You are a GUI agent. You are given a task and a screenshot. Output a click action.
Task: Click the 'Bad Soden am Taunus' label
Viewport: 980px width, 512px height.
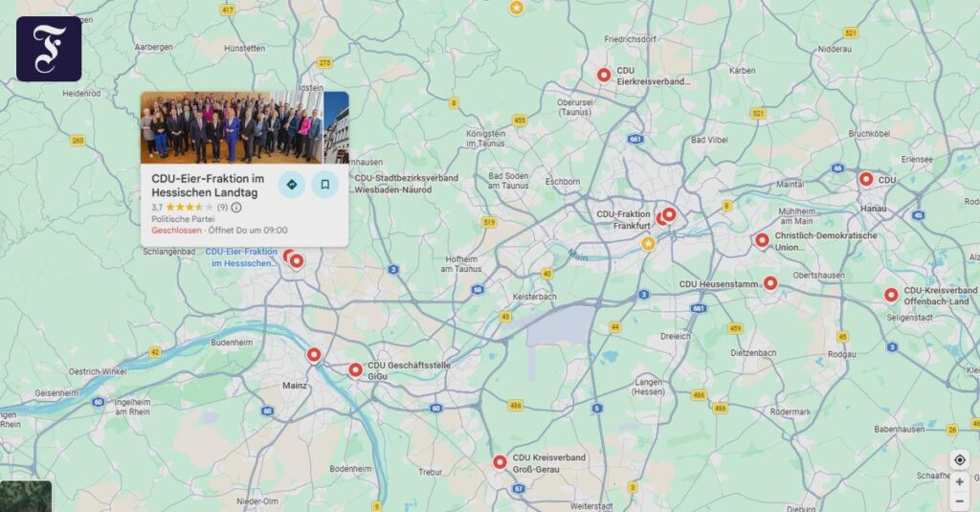pyautogui.click(x=508, y=181)
